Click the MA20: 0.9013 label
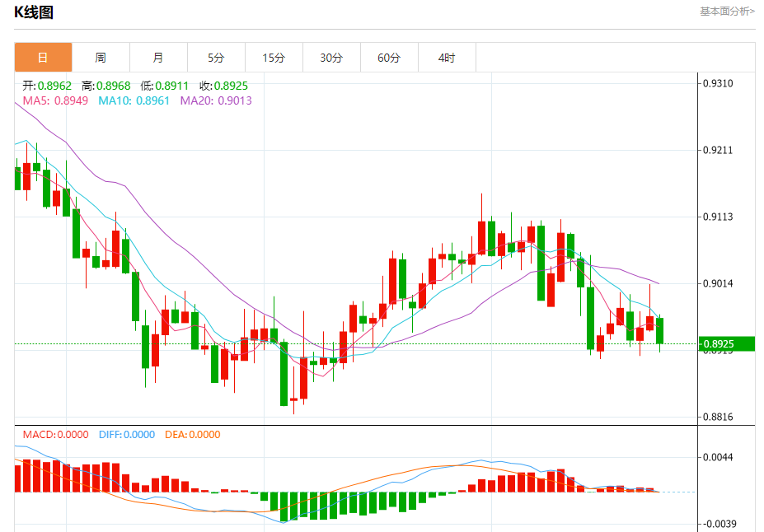 click(216, 100)
